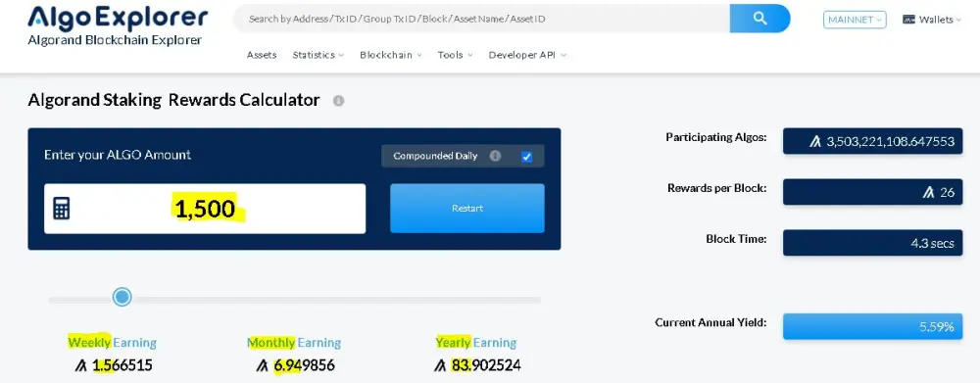Viewport: 980px width, 383px height.
Task: Click the Algorand Blockchain Explorer subtitle
Action: pyautogui.click(x=115, y=40)
